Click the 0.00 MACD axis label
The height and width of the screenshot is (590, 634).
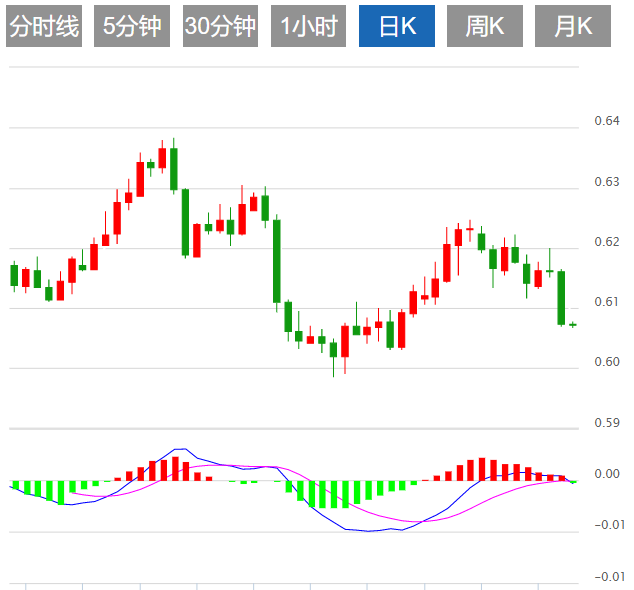pos(607,474)
